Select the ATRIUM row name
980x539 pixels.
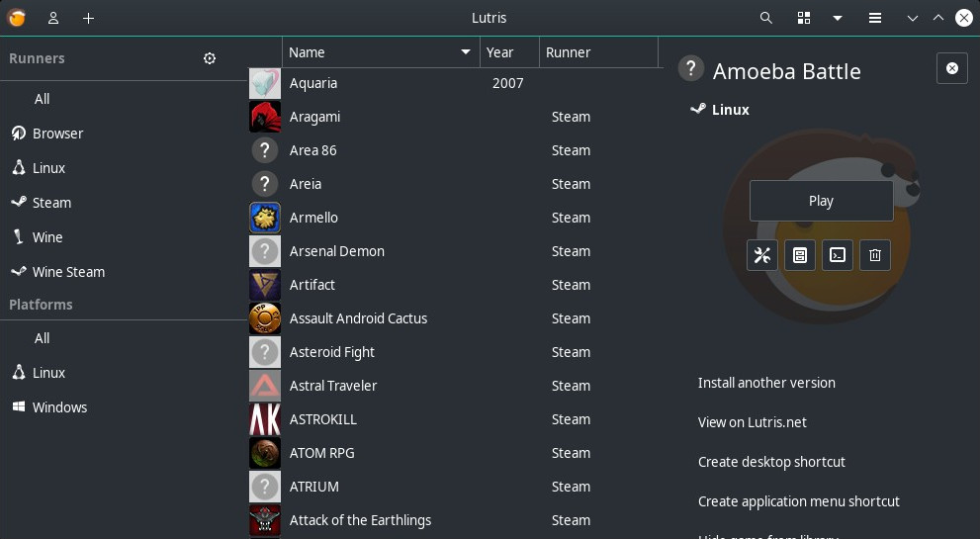tap(314, 487)
